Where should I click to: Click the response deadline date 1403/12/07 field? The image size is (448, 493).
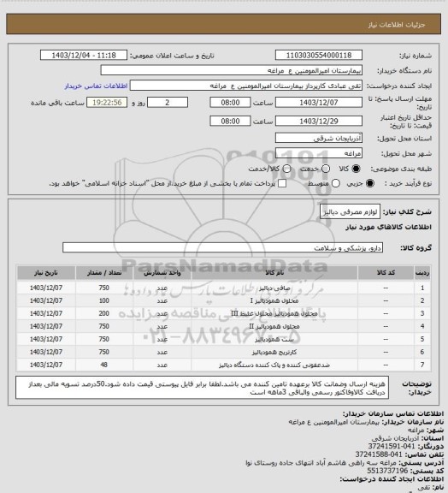(x=319, y=103)
